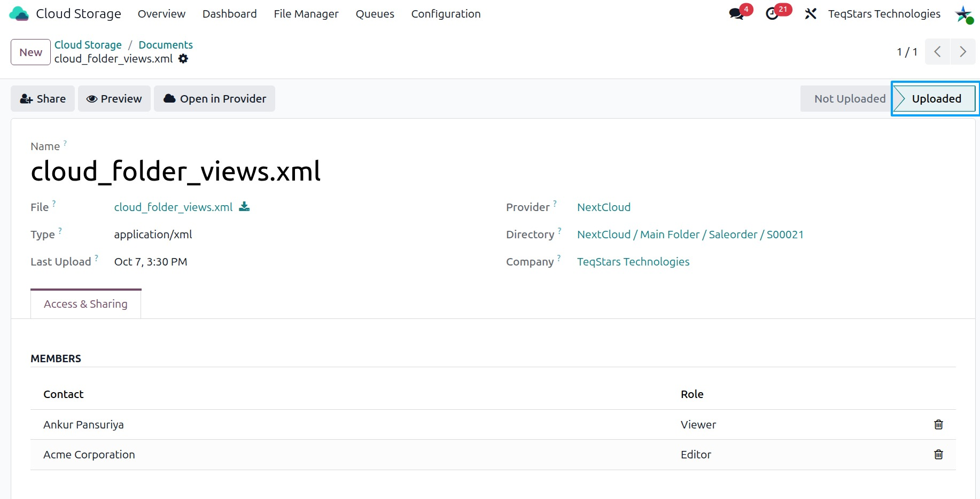Open the cloud_folder_views.xml file link
Viewport: 980px width, 499px height.
tap(173, 207)
